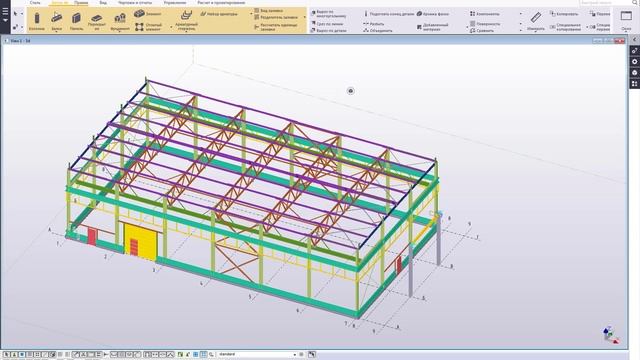
Task: Expand the Балка dropdown arrow
Action: 57,32
